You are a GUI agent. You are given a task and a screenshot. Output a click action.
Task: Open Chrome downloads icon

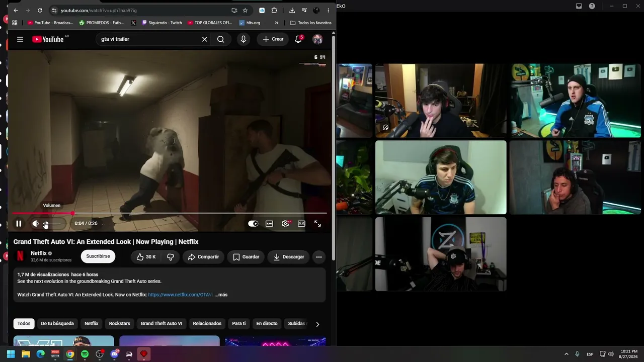(292, 10)
